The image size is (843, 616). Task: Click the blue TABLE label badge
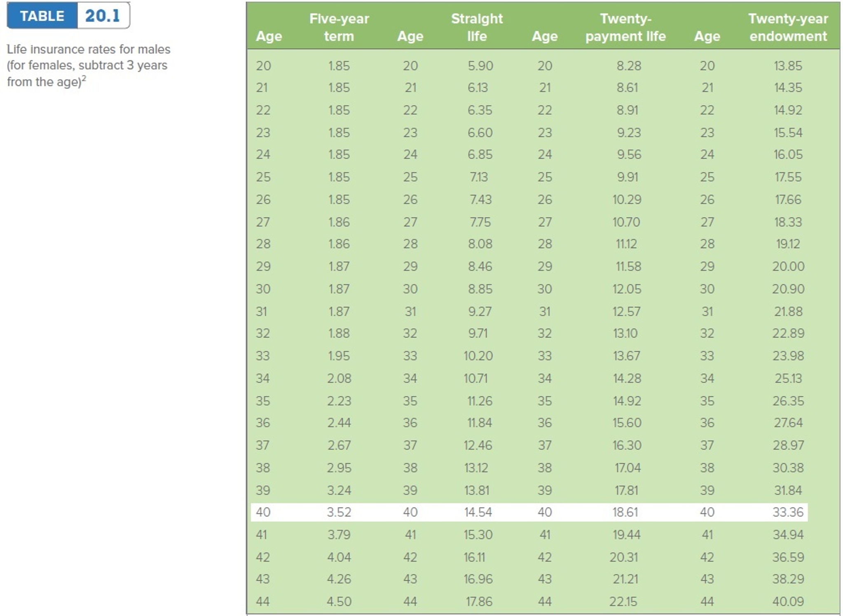(x=42, y=16)
